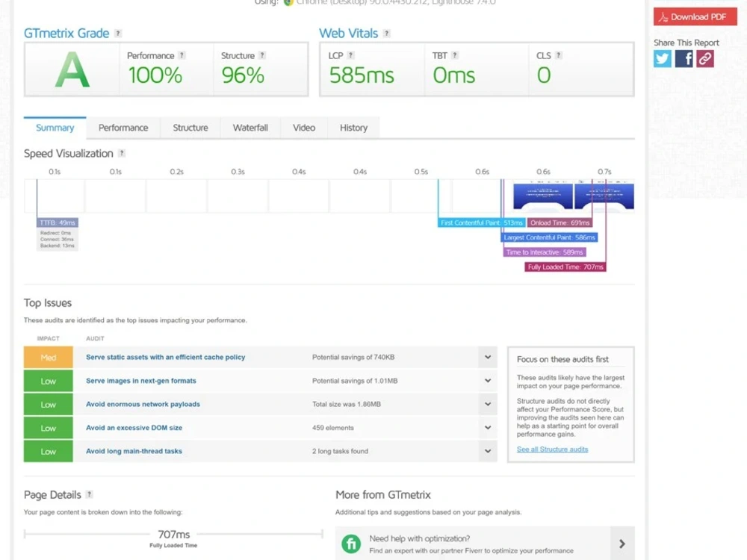747x560 pixels.
Task: Click 'See all Structure audits' link
Action: pyautogui.click(x=552, y=449)
